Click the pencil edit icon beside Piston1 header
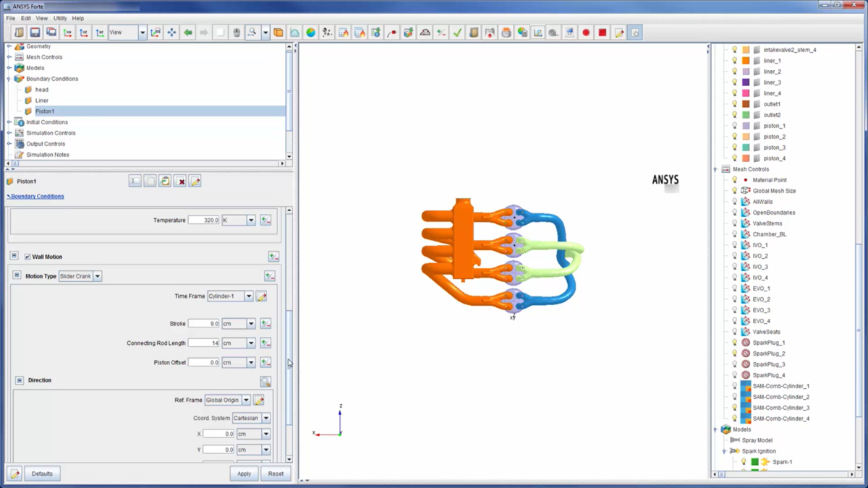This screenshot has width=868, height=488. pyautogui.click(x=195, y=181)
